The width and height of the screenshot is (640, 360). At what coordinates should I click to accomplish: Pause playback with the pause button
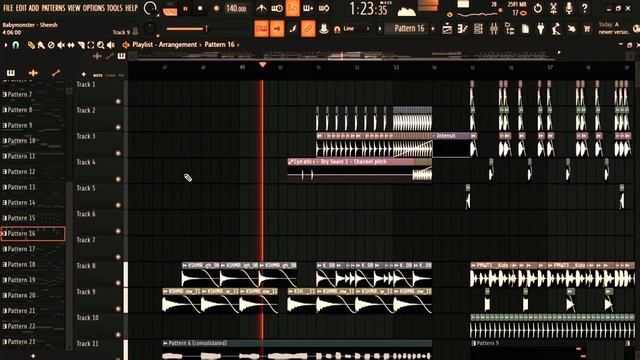[185, 9]
